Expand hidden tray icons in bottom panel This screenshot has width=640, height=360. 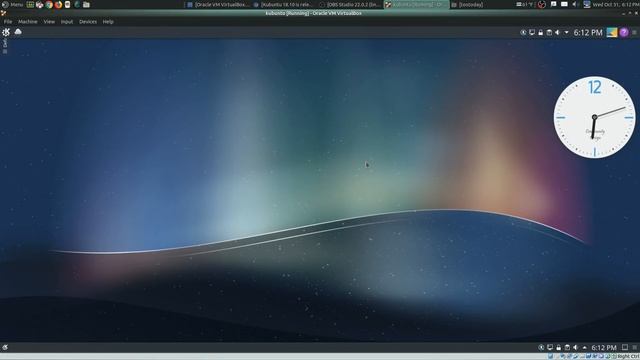click(x=584, y=347)
